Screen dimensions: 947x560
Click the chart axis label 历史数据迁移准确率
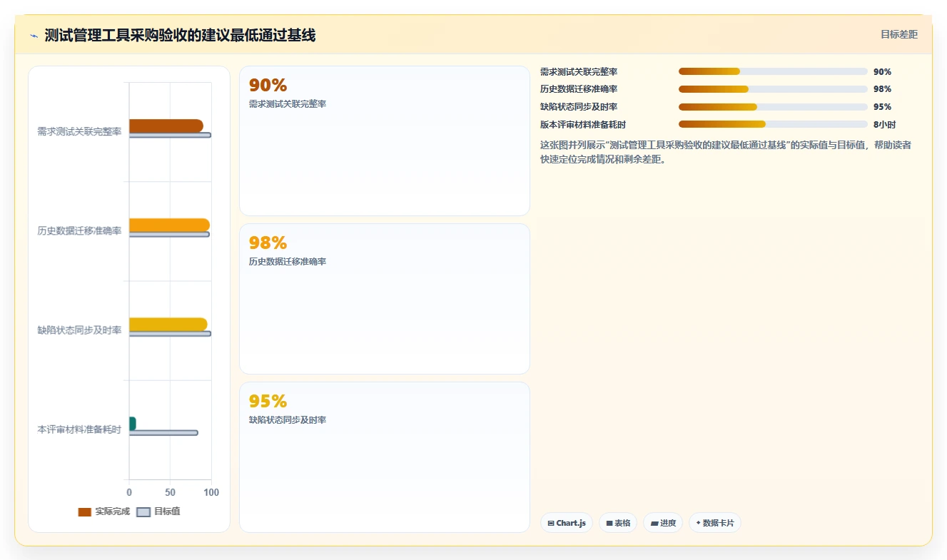coord(79,230)
